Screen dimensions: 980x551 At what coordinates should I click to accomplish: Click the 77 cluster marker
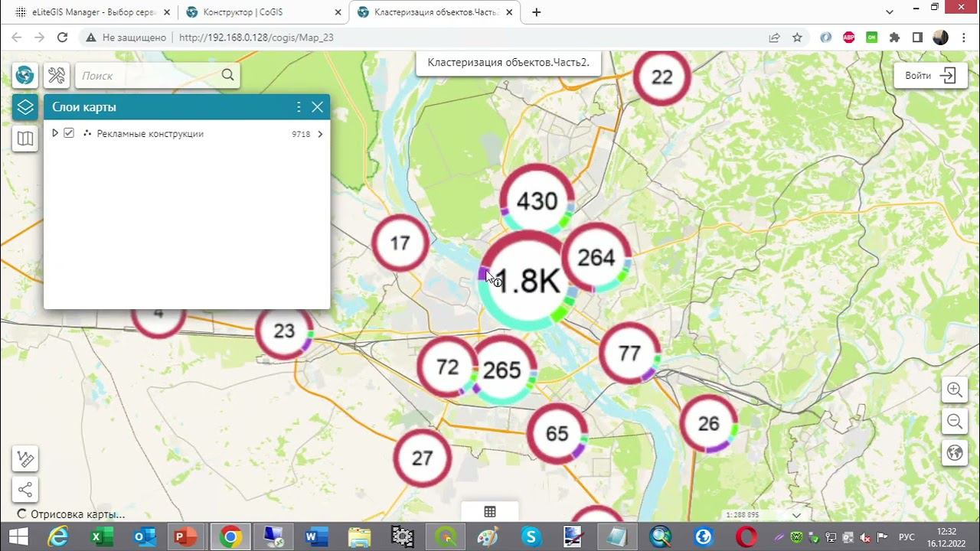[x=629, y=353]
